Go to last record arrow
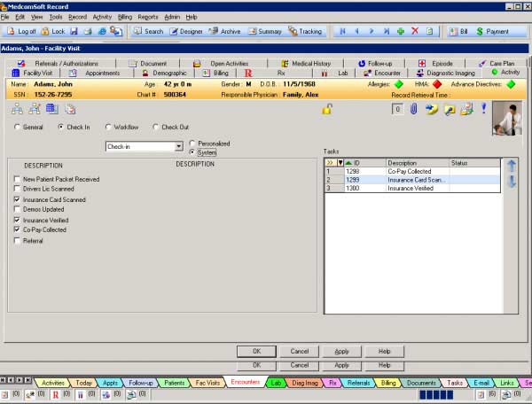The width and height of the screenshot is (532, 404). [x=386, y=32]
